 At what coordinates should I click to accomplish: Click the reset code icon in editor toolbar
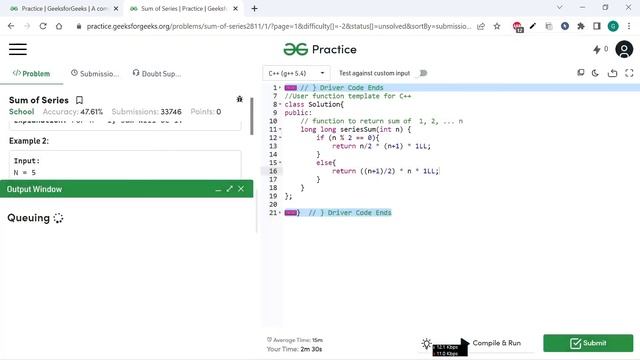[x=612, y=73]
